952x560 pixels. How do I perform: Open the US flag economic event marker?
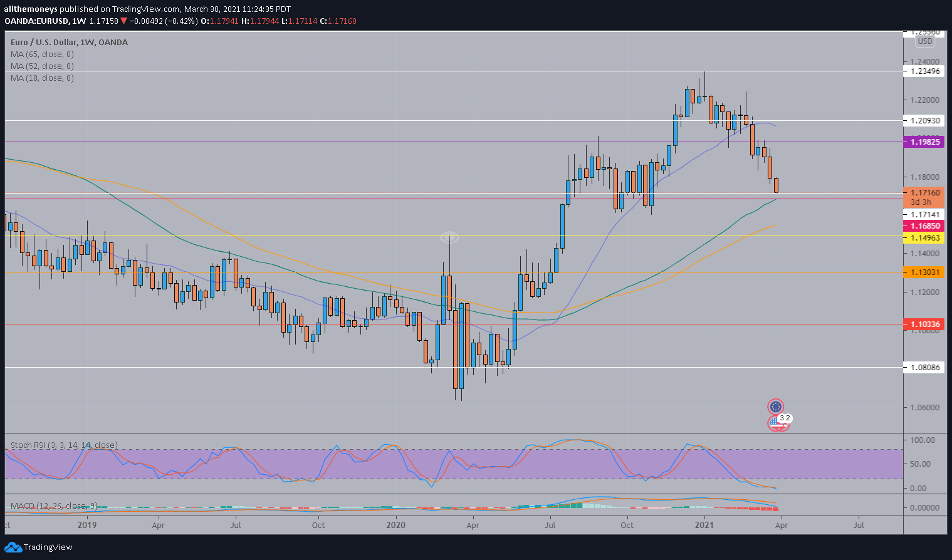[x=776, y=423]
